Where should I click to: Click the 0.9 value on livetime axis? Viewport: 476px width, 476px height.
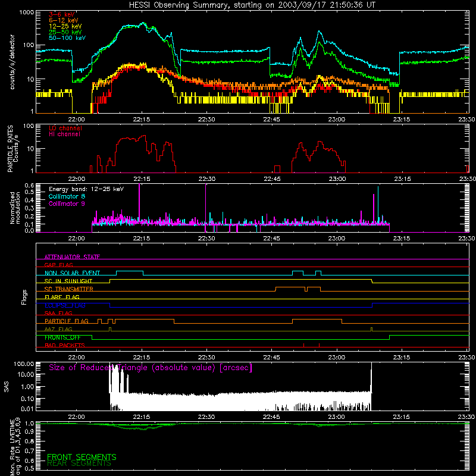pos(29,431)
